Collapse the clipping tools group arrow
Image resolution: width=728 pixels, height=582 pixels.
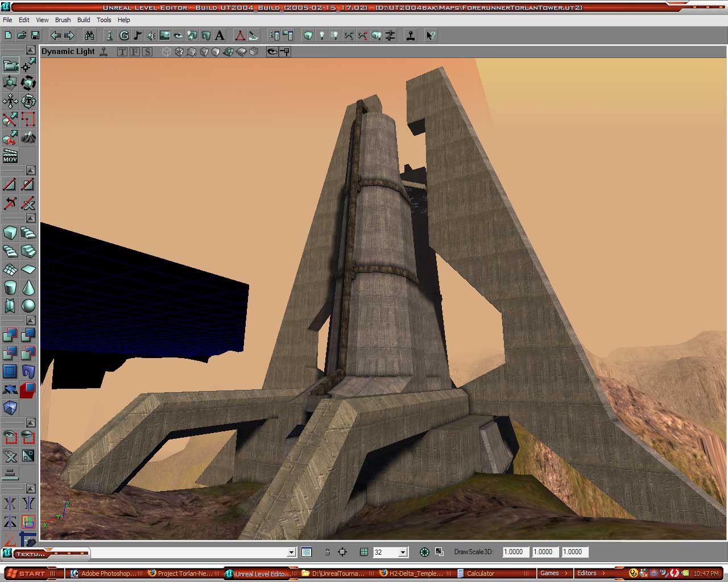[31, 171]
